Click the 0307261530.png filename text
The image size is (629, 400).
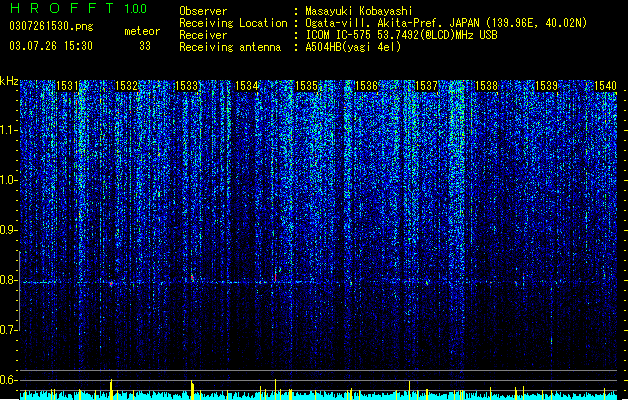(51, 26)
